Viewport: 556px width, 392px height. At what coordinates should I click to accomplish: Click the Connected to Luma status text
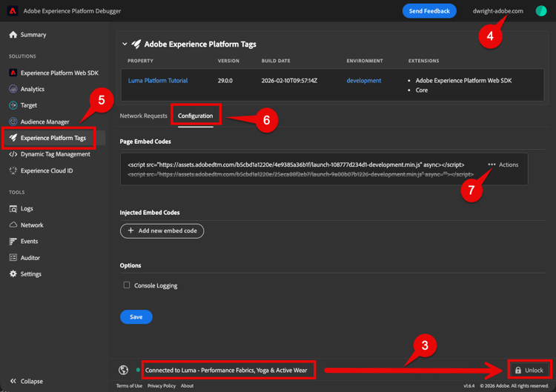(226, 370)
